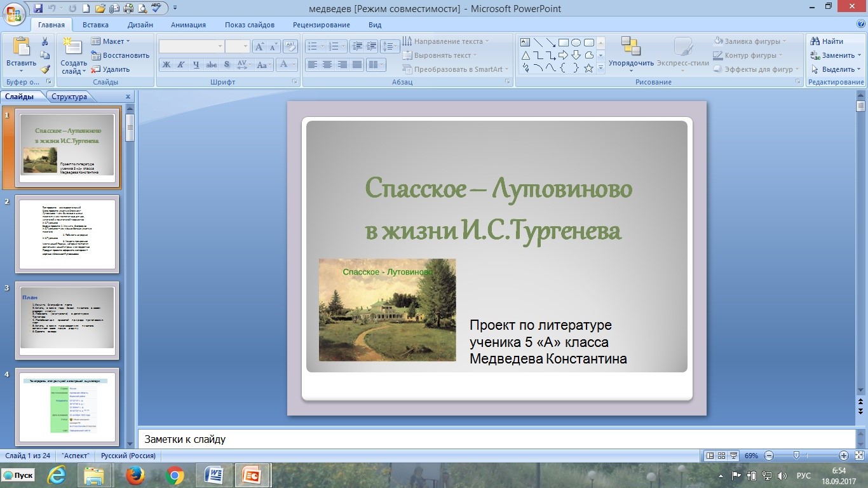The width and height of the screenshot is (868, 488).
Task: Toggle italic (К) formatting
Action: pos(180,65)
